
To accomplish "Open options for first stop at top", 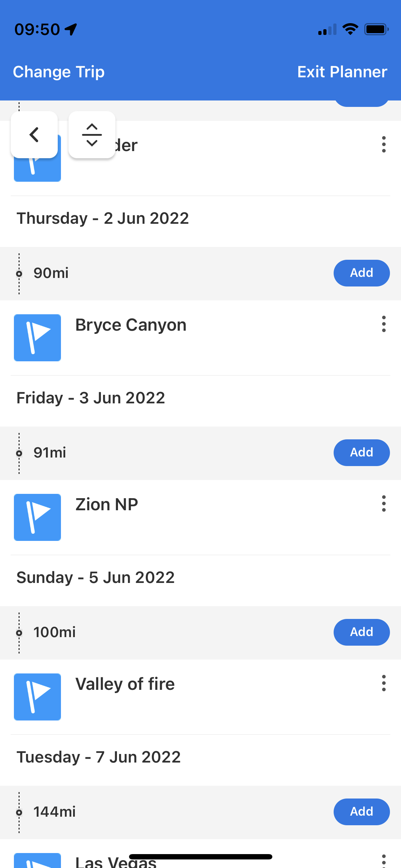I will tap(384, 144).
